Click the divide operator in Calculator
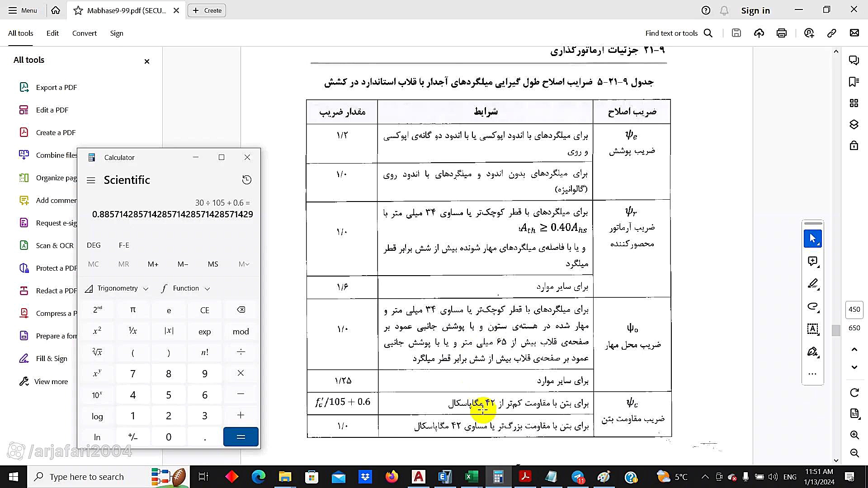The width and height of the screenshot is (868, 488). [241, 352]
